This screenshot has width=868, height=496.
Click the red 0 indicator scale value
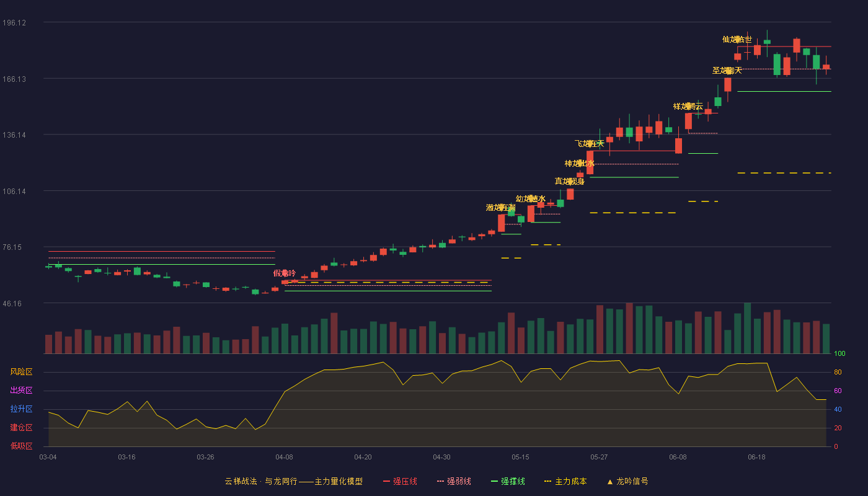coord(836,446)
